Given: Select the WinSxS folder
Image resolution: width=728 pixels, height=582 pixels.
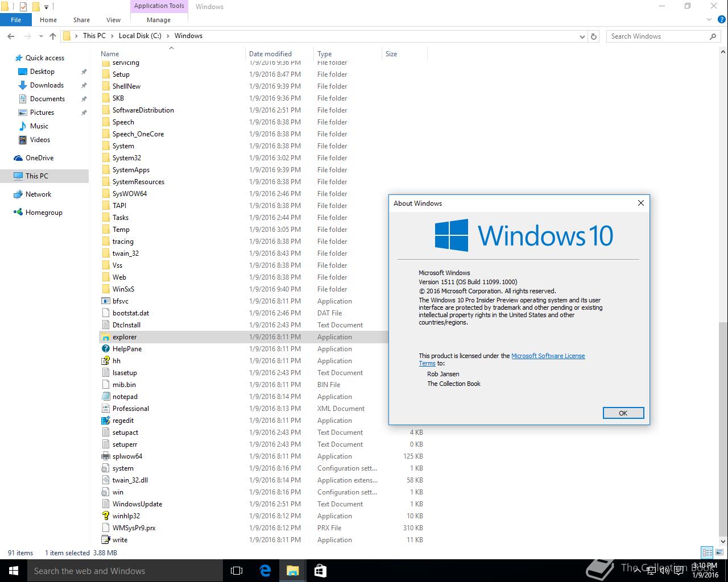Looking at the screenshot, I should coord(123,289).
